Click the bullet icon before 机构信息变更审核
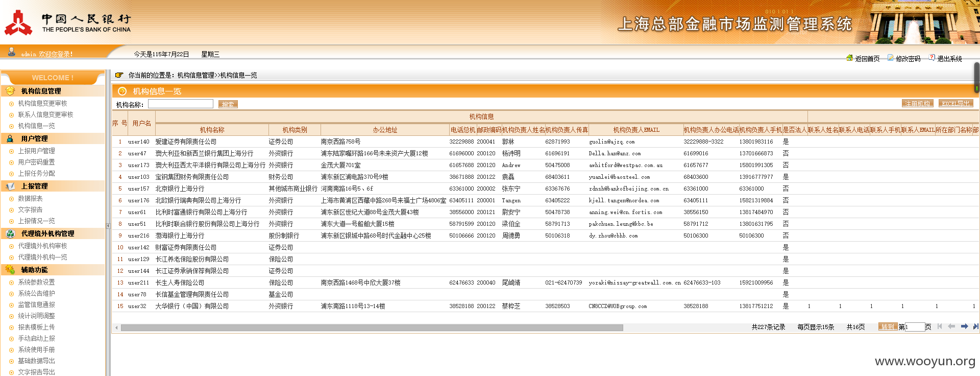 point(11,104)
